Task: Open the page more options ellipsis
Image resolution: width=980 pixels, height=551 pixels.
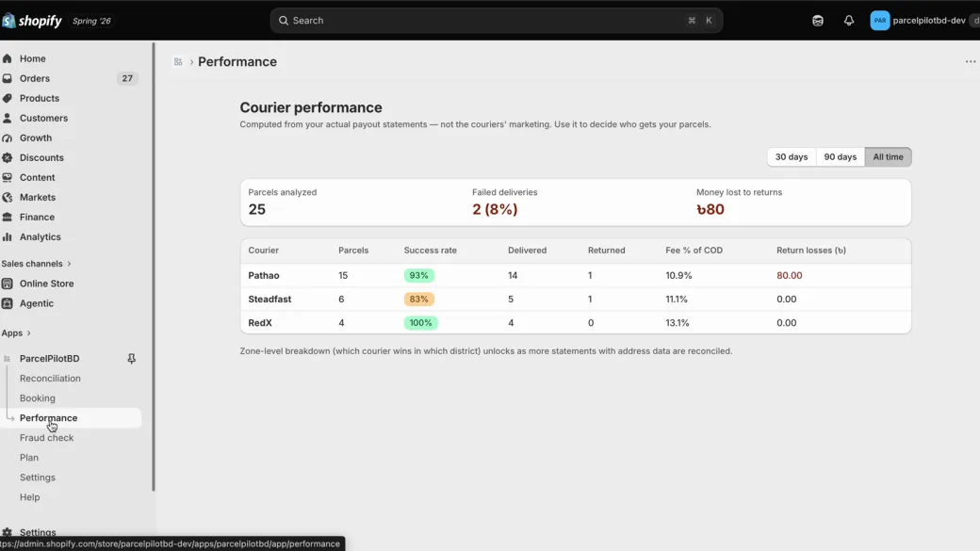Action: point(970,62)
